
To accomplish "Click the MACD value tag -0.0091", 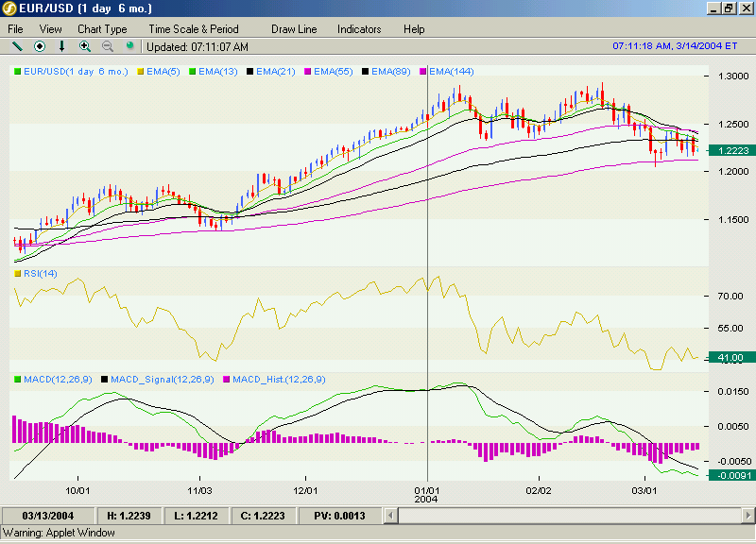I will point(732,476).
